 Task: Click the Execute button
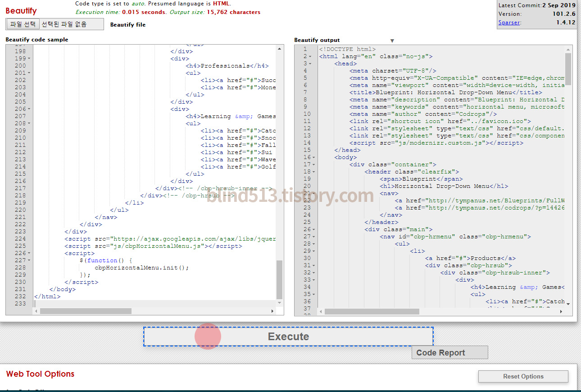click(288, 337)
